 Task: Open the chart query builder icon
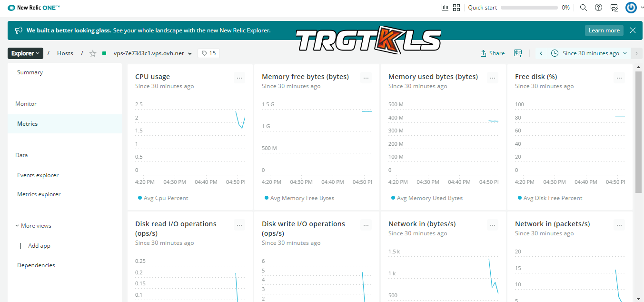(x=445, y=8)
